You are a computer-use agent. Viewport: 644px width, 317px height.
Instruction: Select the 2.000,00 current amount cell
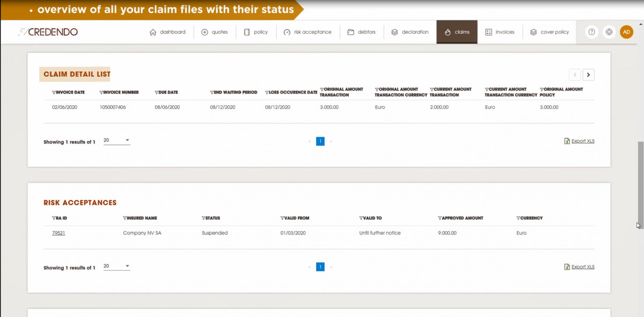[x=439, y=107]
